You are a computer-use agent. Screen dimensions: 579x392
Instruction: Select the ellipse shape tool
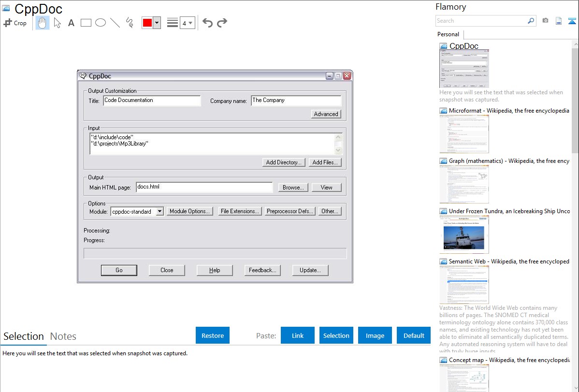(x=101, y=23)
